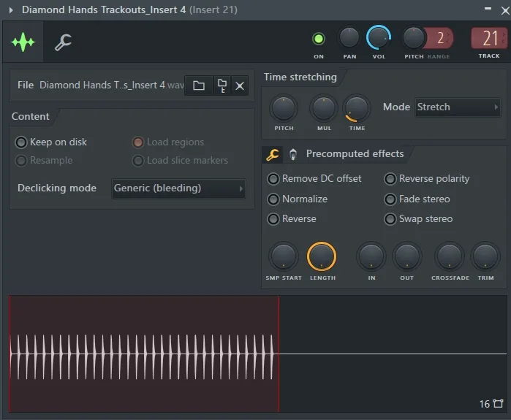Enable Keep on disk option
Screen dimensions: 511x420
tap(51, 142)
